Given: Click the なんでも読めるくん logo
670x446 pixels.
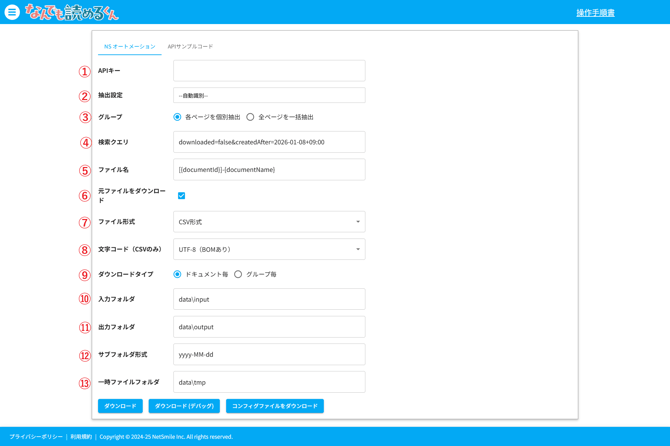Looking at the screenshot, I should pos(71,12).
